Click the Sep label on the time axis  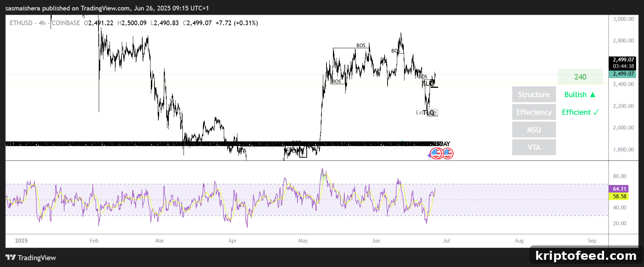click(592, 241)
